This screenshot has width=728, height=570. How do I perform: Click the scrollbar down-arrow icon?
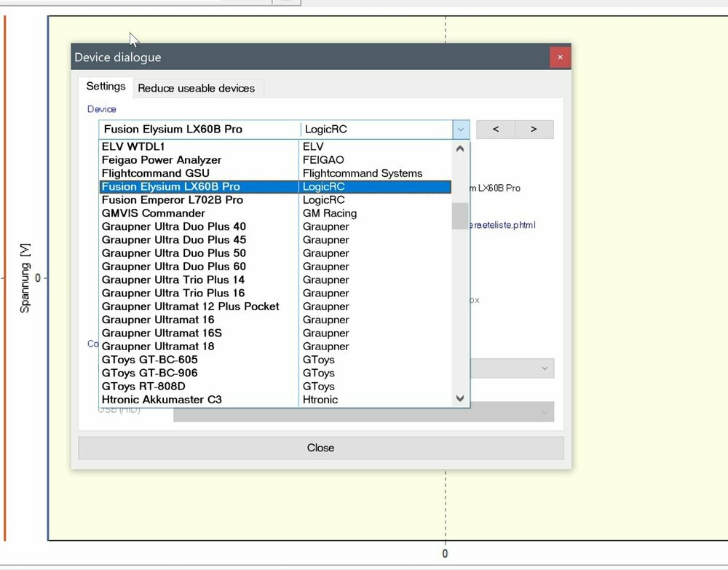pyautogui.click(x=460, y=398)
